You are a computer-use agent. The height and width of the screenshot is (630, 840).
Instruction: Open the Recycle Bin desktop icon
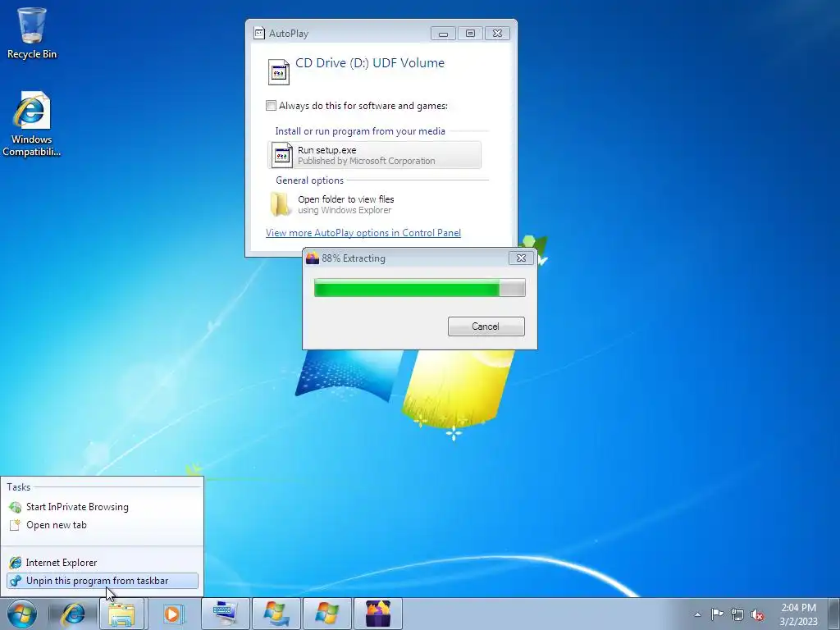click(x=32, y=33)
